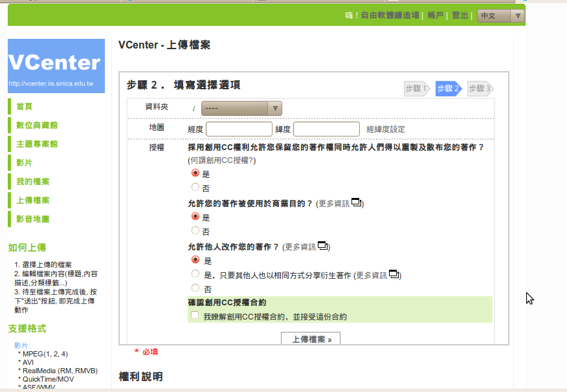The height and width of the screenshot is (392, 567).
Task: Open 我的檔案 sidebar item
Action: pos(32,182)
